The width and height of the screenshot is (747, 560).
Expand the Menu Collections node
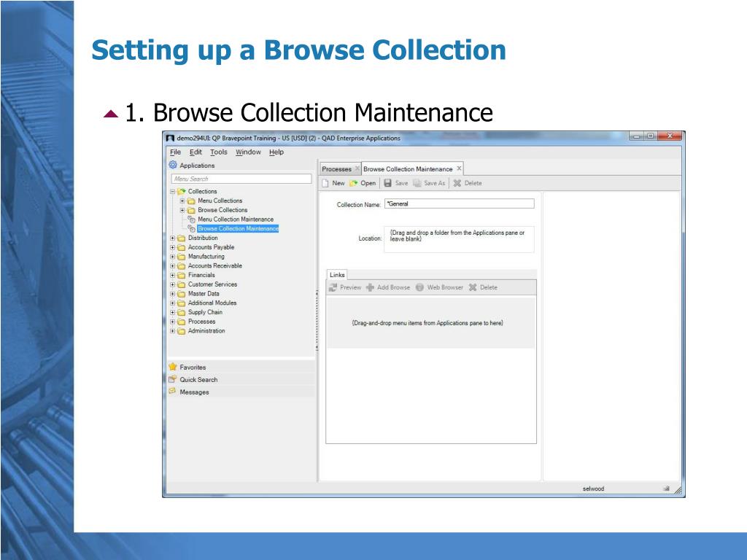(x=182, y=201)
